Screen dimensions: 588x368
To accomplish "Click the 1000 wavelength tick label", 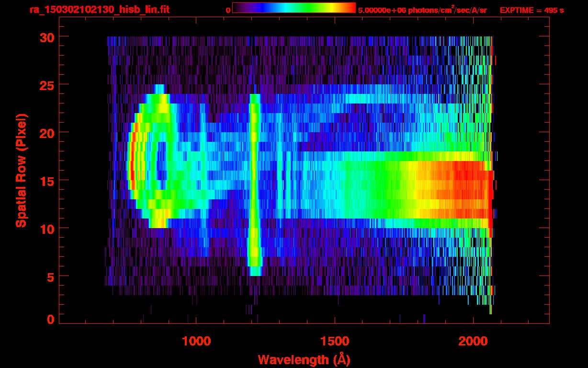I will click(x=196, y=341).
